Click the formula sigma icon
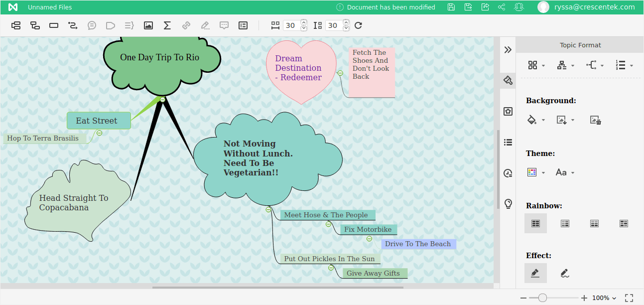 click(167, 25)
